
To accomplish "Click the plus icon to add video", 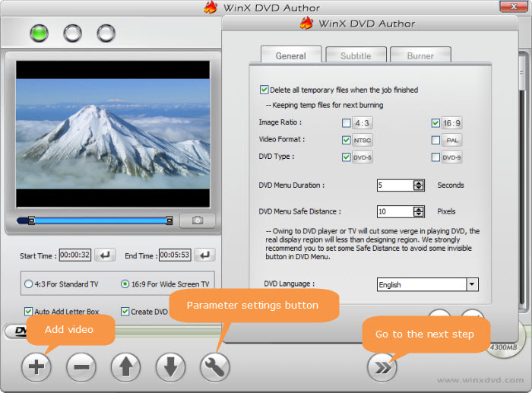I will (x=36, y=368).
